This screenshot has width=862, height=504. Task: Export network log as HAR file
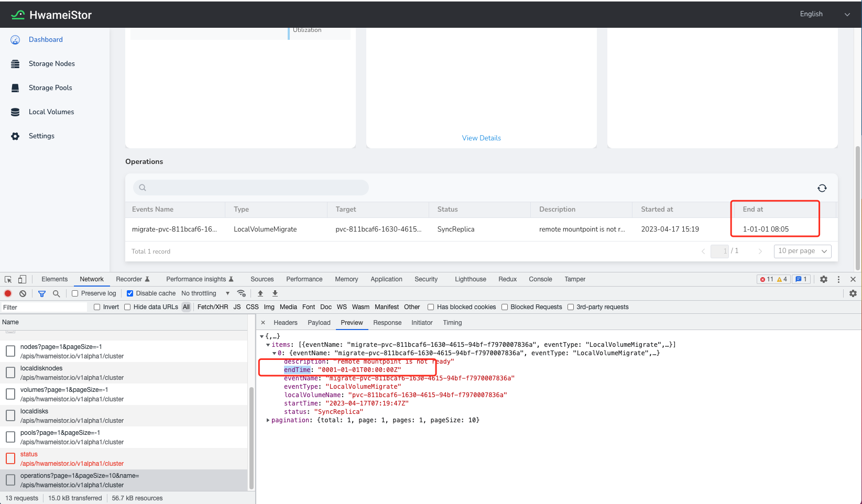(x=275, y=293)
